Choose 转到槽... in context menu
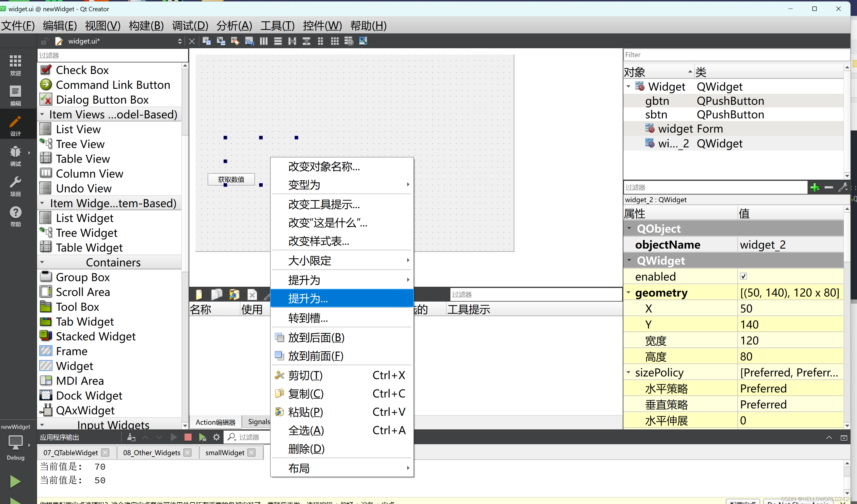This screenshot has height=504, width=857. click(x=342, y=318)
